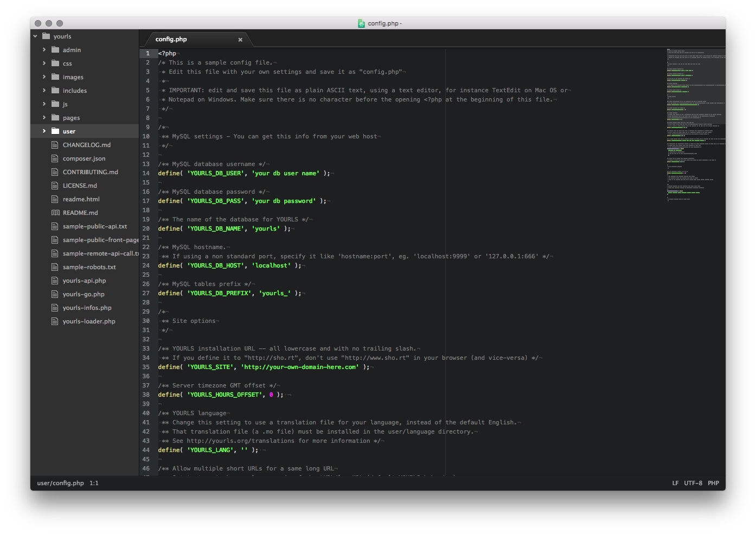Image resolution: width=756 pixels, height=534 pixels.
Task: Click the css folder icon
Action: pyautogui.click(x=55, y=63)
